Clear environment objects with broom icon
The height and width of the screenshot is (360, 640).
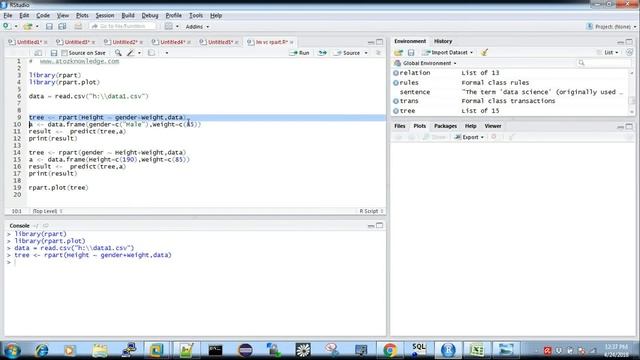484,53
